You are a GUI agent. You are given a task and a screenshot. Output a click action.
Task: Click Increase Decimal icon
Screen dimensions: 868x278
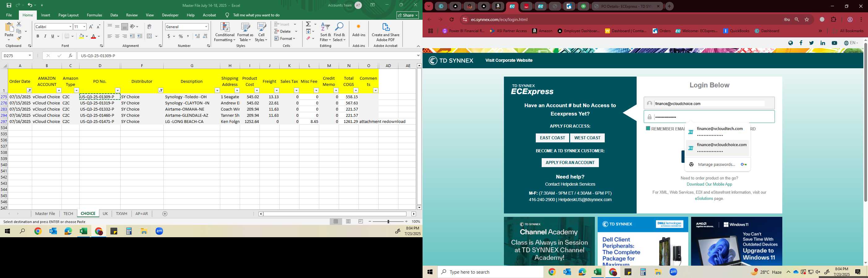(x=197, y=36)
